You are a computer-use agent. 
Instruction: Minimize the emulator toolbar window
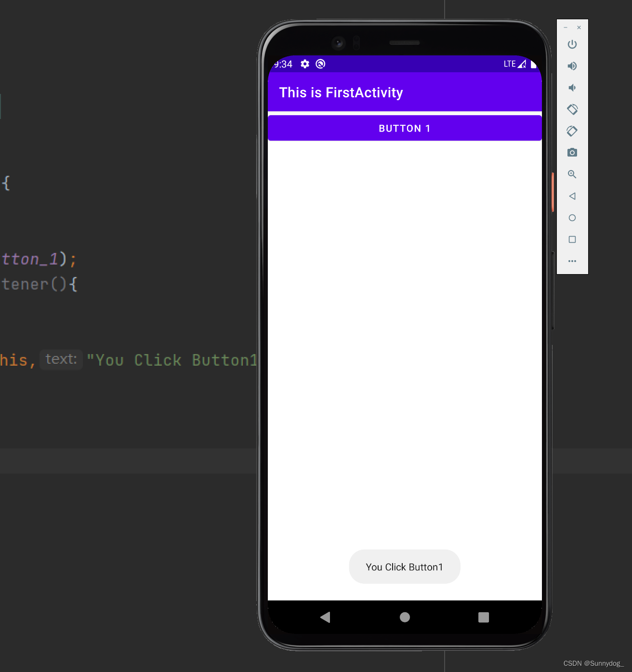coord(566,27)
